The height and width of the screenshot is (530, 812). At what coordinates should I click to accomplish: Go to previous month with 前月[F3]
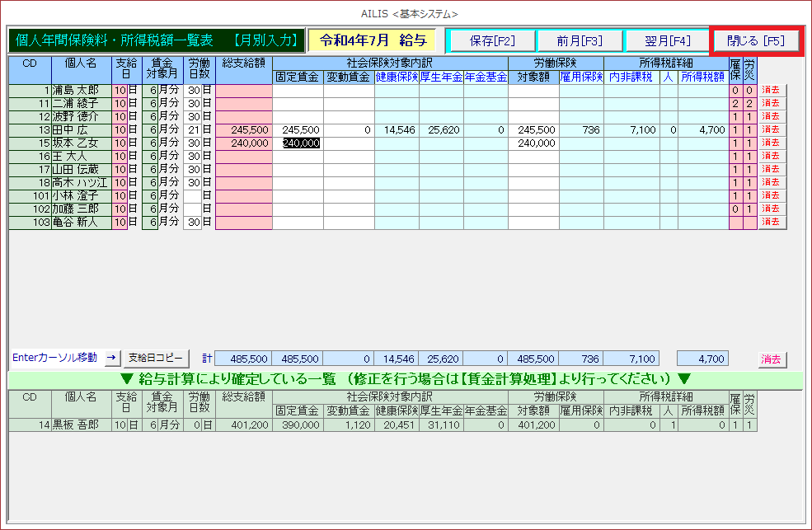(x=579, y=40)
